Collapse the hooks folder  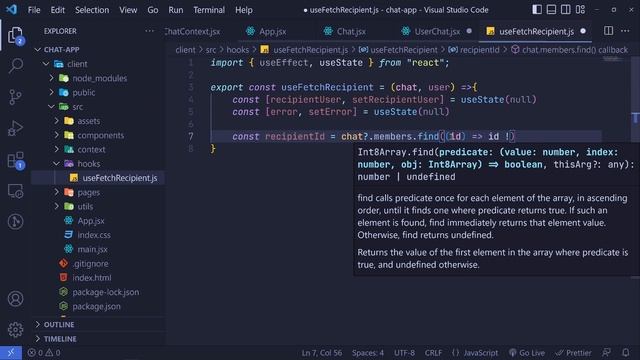click(x=57, y=164)
